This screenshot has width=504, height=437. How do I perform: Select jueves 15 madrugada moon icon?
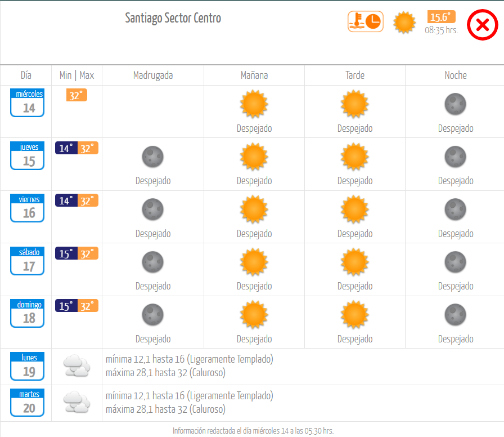coord(152,157)
